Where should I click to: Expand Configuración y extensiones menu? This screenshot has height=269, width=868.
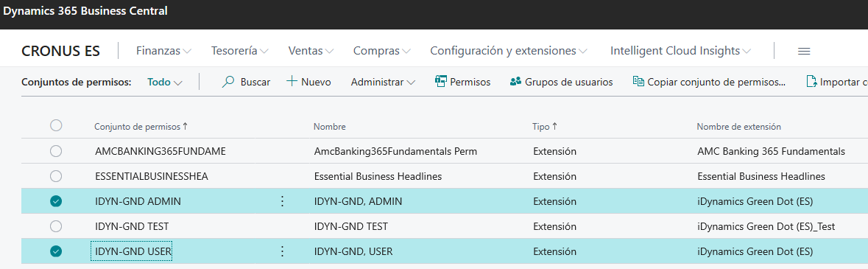click(x=509, y=50)
